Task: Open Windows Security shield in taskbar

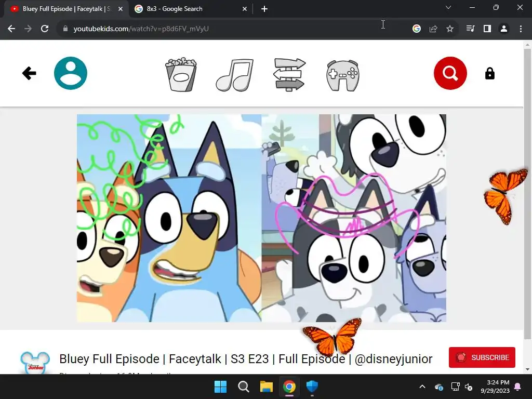Action: pyautogui.click(x=312, y=387)
